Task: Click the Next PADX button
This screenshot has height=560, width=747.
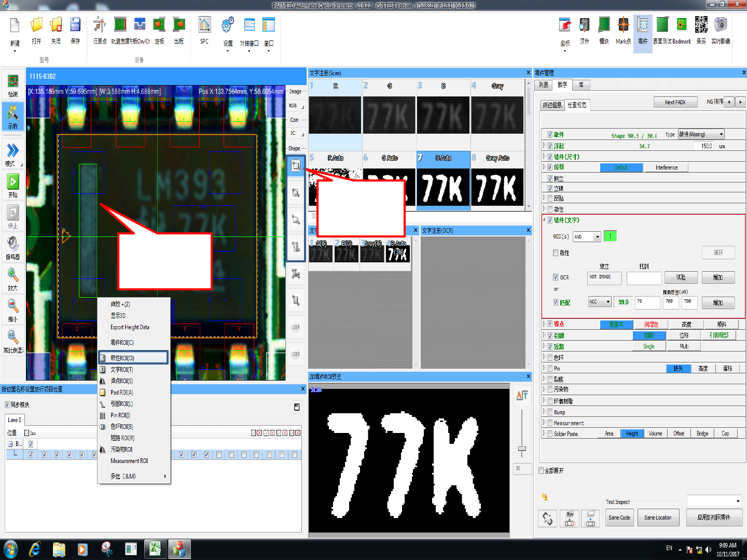Action: tap(675, 102)
